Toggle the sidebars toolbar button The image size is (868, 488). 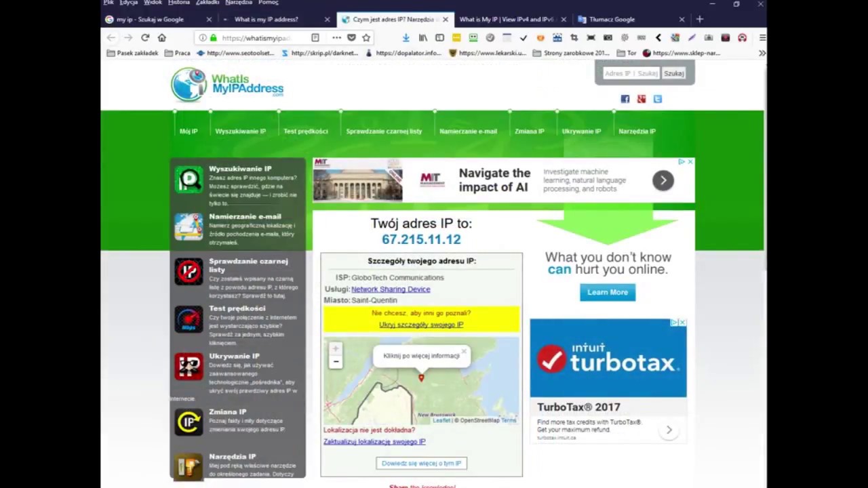click(x=439, y=38)
